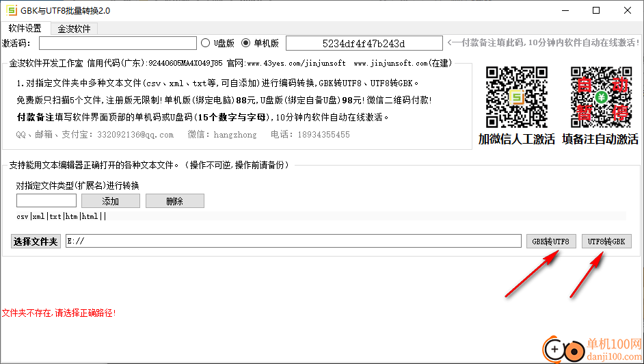Switch to the 软件设置 tab
The width and height of the screenshot is (644, 364).
click(x=25, y=28)
